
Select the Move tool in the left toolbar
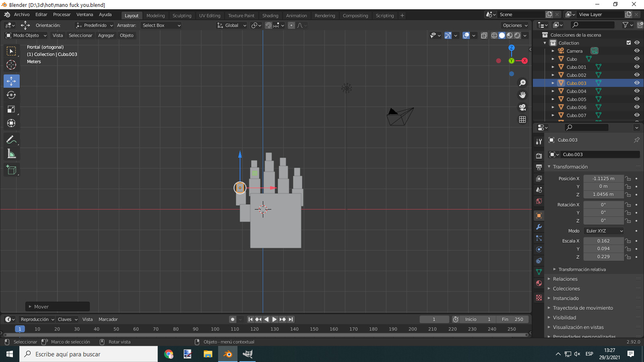click(x=11, y=81)
